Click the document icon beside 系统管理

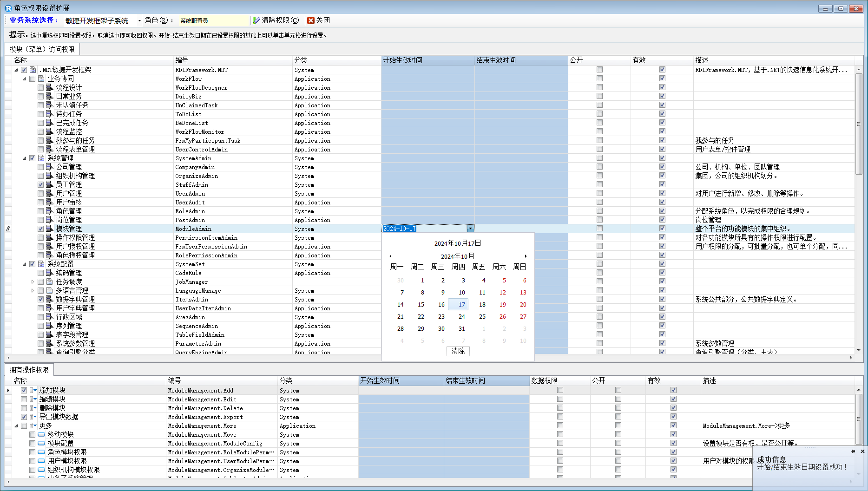(41, 158)
